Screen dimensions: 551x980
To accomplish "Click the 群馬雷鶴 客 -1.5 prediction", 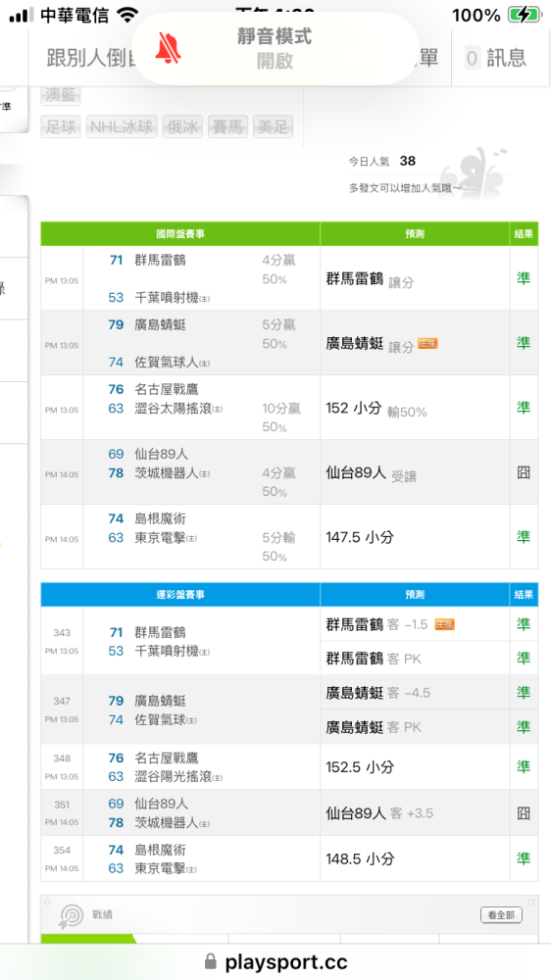I will [376, 624].
